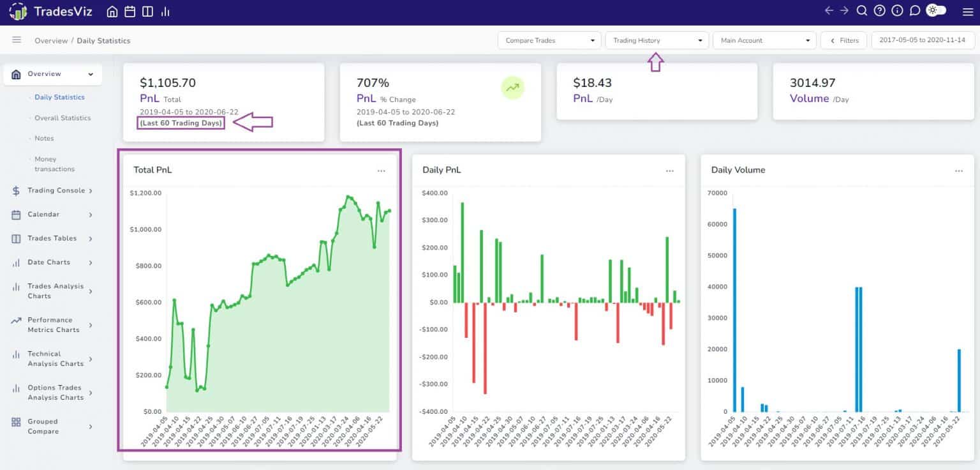Click the help question mark icon
The width and height of the screenshot is (980, 470).
tap(881, 11)
